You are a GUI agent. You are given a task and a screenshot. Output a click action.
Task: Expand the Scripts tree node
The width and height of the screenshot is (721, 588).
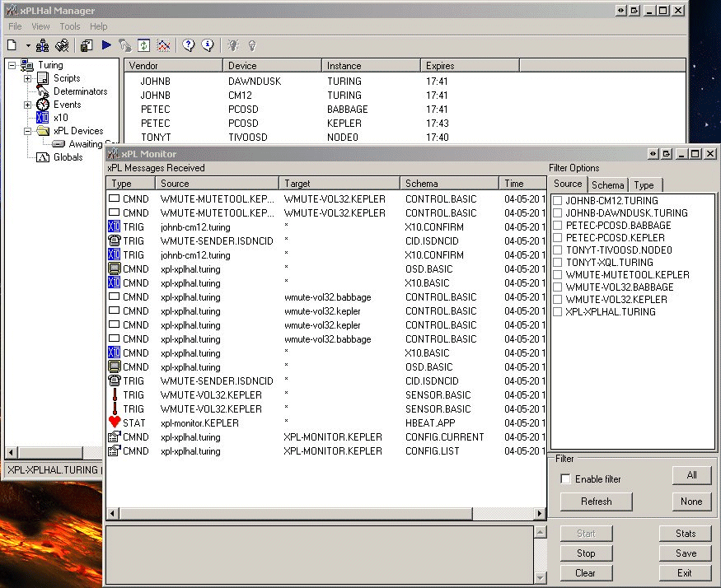(28, 78)
